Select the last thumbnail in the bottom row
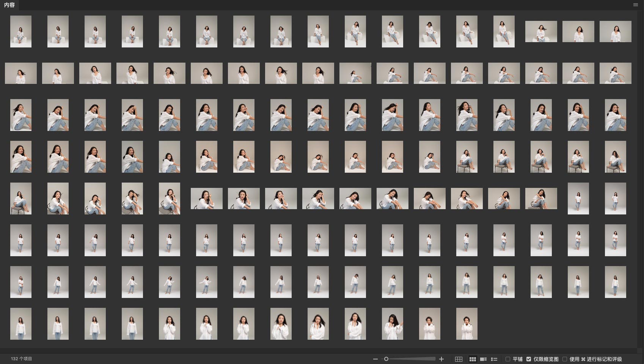This screenshot has height=364, width=644. (x=467, y=324)
